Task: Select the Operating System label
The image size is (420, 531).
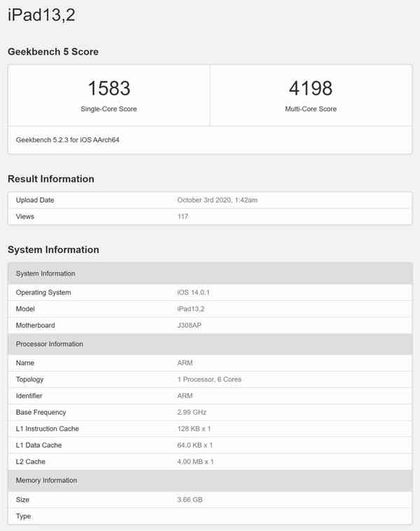Action: click(43, 293)
